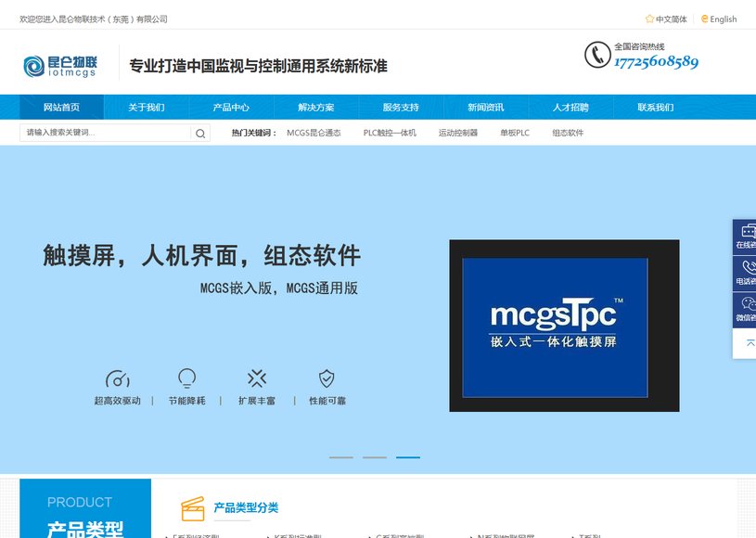Switch language to English

coord(718,19)
